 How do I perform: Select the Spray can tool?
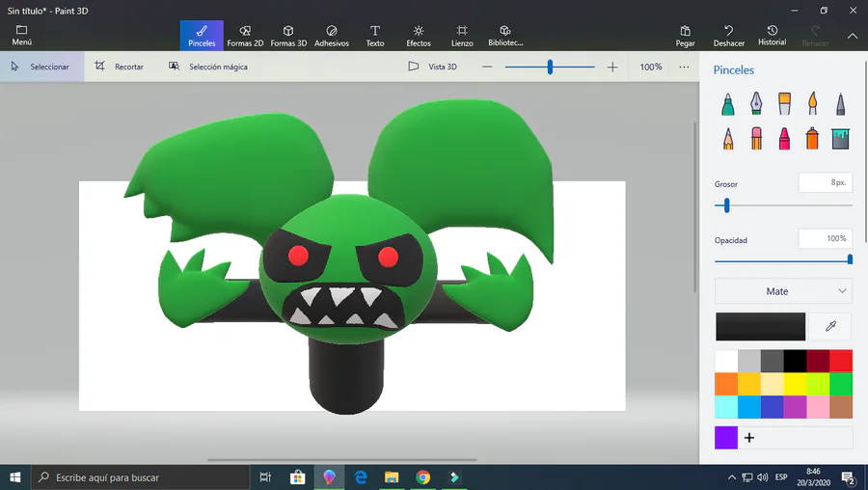coord(813,139)
